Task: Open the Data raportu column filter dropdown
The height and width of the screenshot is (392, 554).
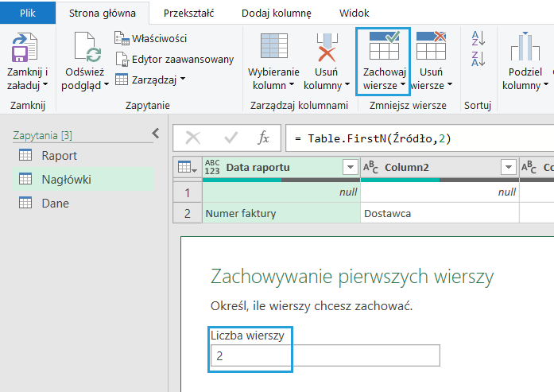Action: 349,167
